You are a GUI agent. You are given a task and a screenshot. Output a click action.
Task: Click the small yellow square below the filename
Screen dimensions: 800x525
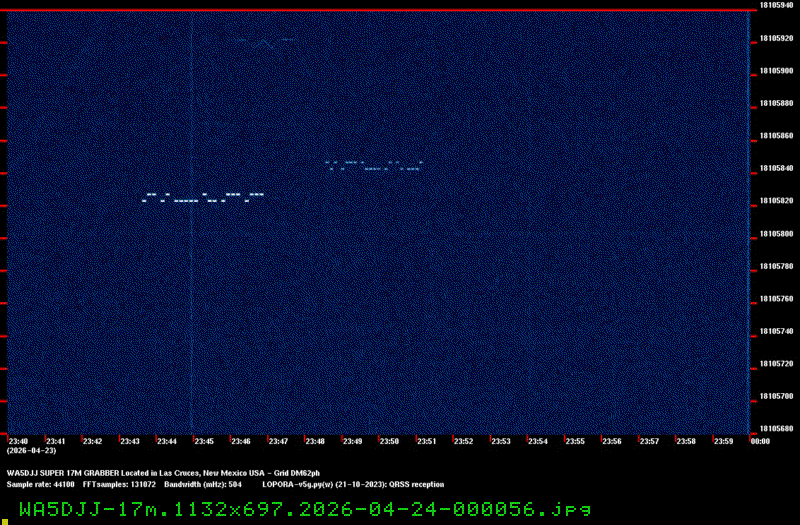pos(5,522)
